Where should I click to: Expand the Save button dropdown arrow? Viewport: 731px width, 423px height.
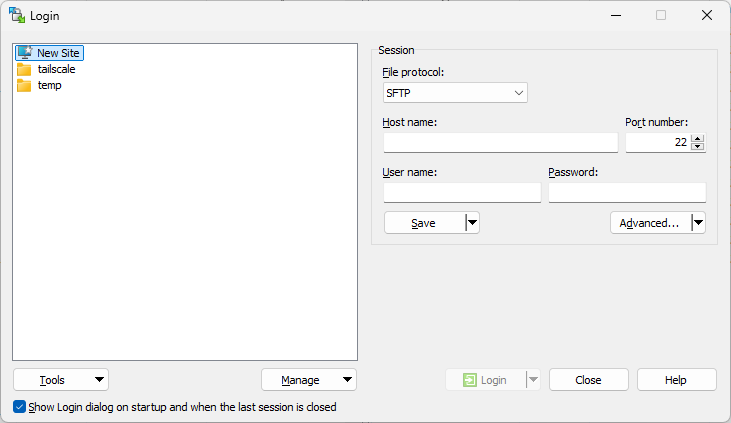point(472,223)
